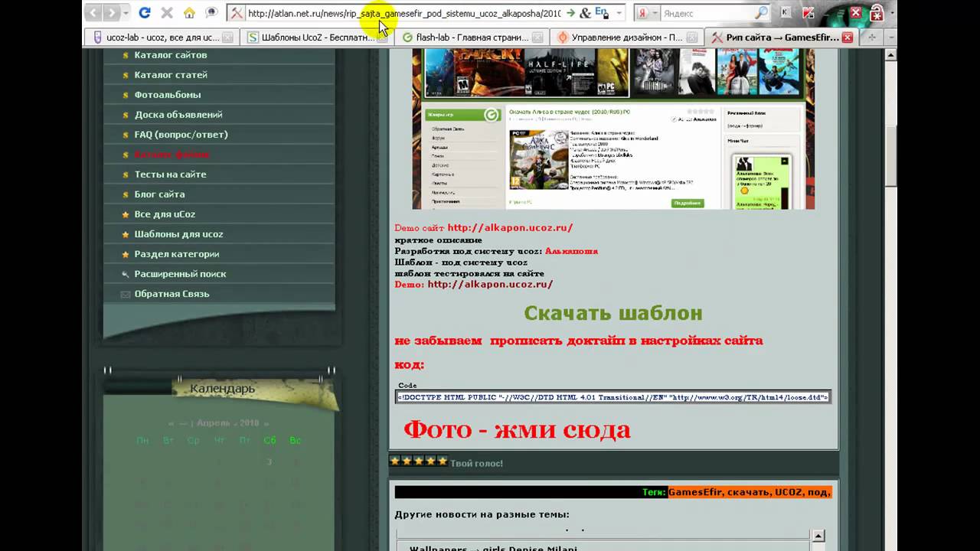Close the 'Рип сайта → GamesEfir' tab

click(x=848, y=37)
